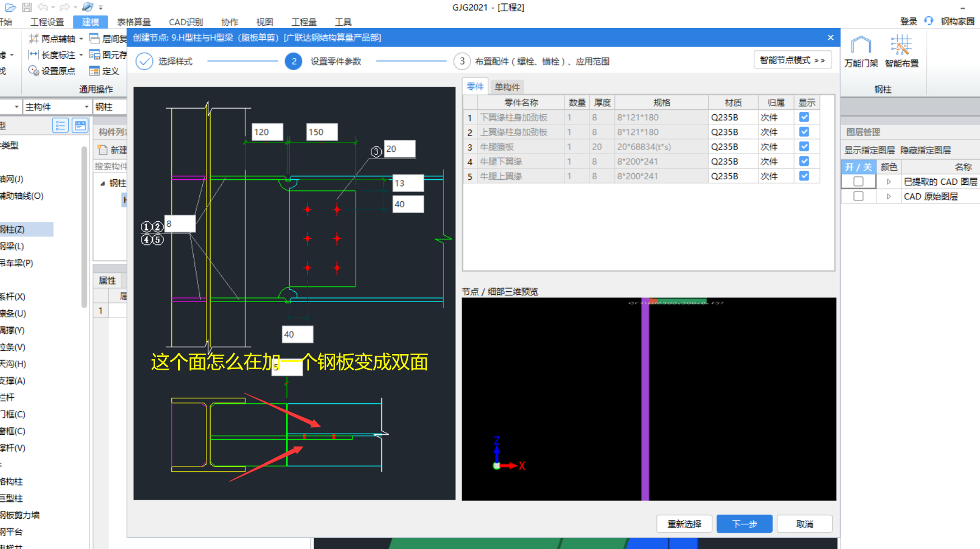
Task: Click the 智能节点模式 button
Action: point(792,60)
